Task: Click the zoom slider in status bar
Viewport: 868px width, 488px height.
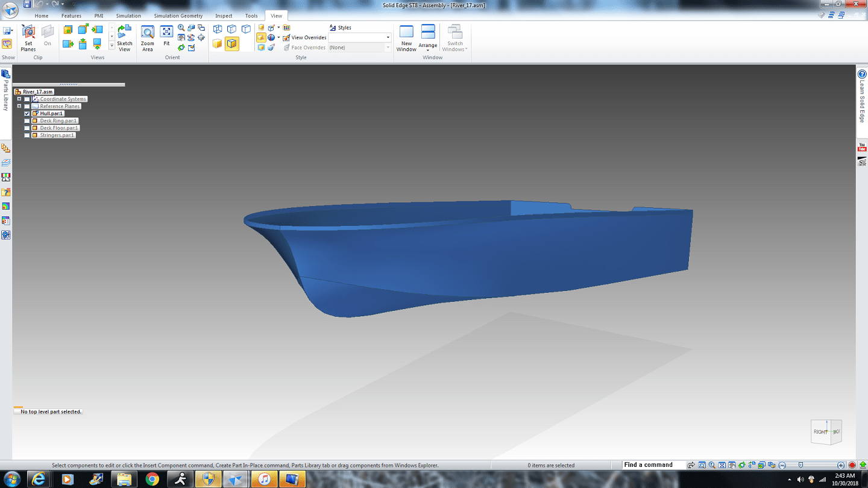Action: pos(811,465)
